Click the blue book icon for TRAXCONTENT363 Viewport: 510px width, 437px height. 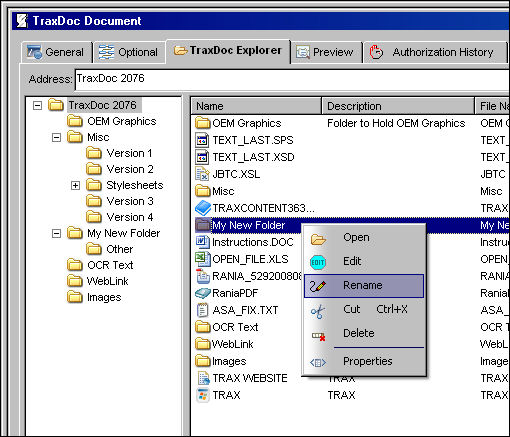pos(203,208)
